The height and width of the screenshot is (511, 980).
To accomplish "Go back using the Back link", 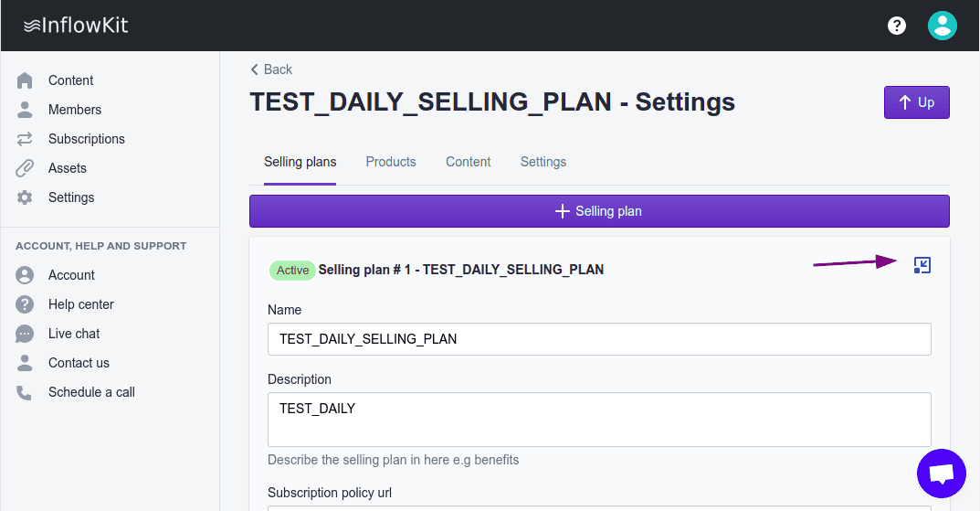I will (271, 69).
